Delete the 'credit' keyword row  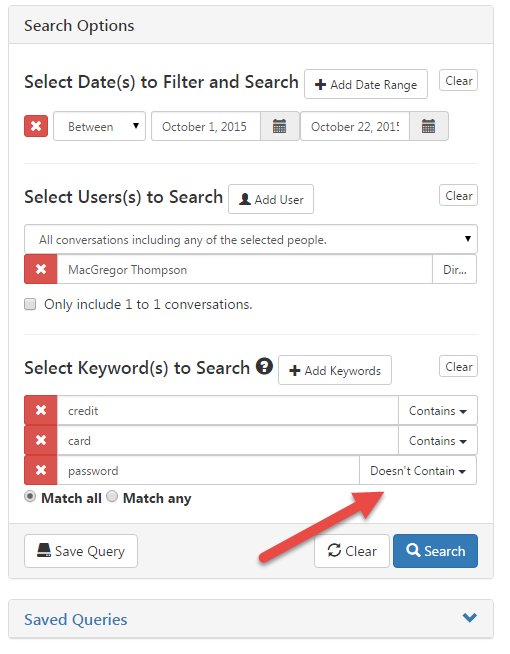coord(41,410)
